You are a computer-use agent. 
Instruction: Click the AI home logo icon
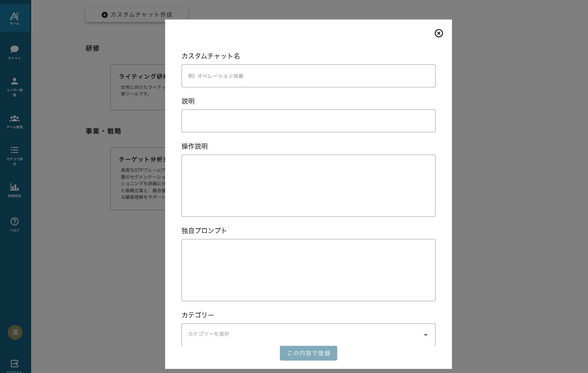pyautogui.click(x=14, y=16)
